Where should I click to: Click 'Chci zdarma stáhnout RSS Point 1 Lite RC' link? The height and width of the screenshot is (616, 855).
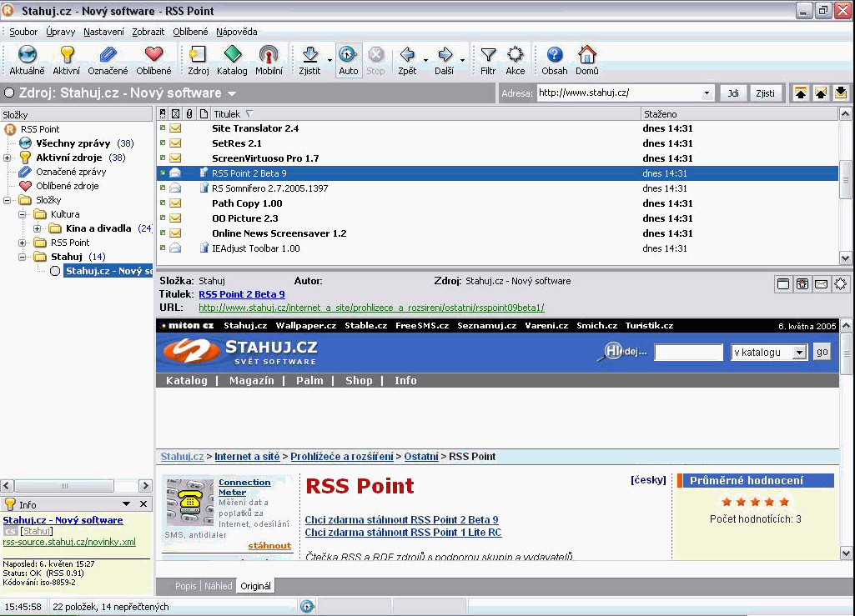(x=403, y=532)
